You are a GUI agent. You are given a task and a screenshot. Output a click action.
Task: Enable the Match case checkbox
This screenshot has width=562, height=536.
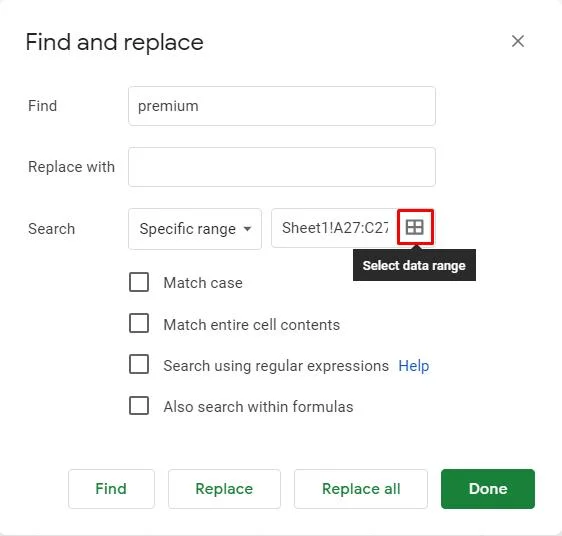[139, 282]
